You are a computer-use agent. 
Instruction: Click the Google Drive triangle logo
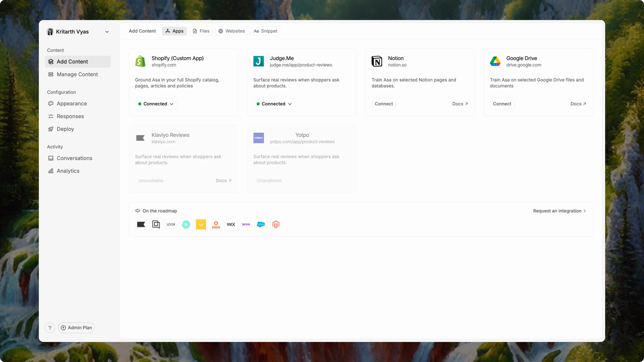pos(495,61)
